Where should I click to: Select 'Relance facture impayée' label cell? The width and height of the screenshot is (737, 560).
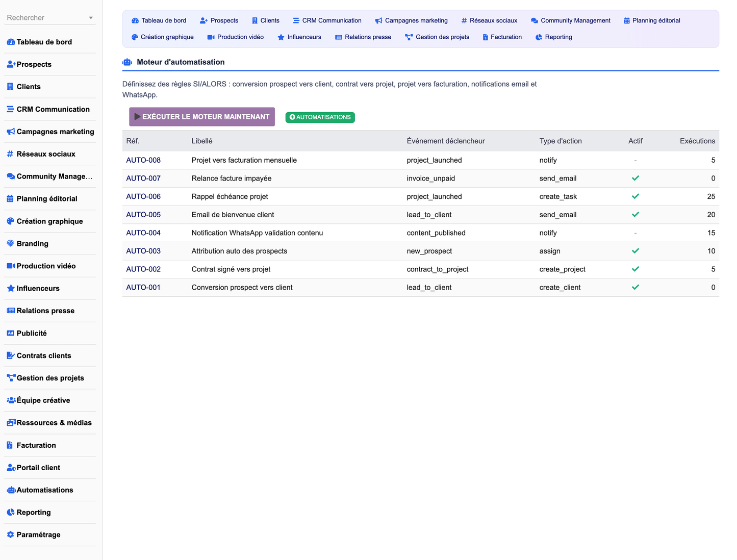(x=232, y=179)
